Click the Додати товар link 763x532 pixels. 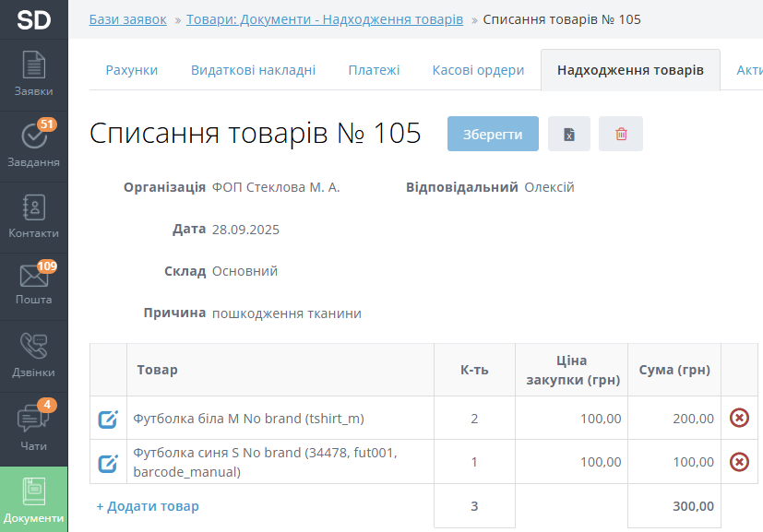click(148, 506)
